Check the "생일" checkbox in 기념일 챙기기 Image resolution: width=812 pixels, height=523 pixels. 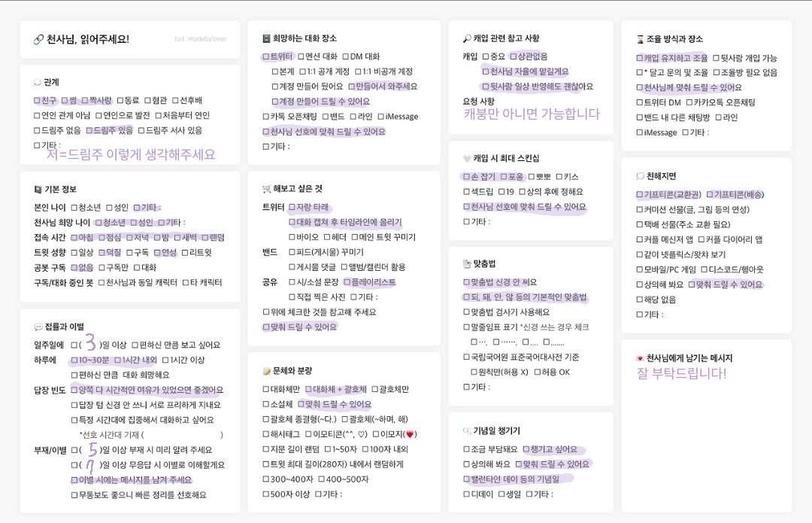[501, 494]
